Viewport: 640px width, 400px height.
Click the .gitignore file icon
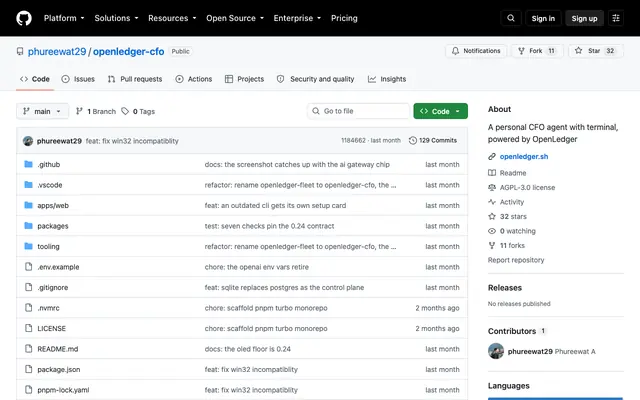28,287
